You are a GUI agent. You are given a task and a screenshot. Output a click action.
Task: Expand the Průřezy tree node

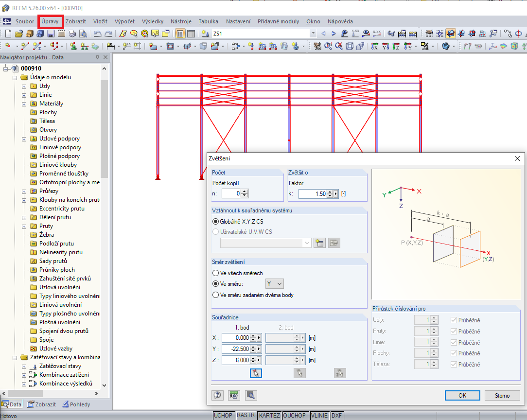click(24, 192)
